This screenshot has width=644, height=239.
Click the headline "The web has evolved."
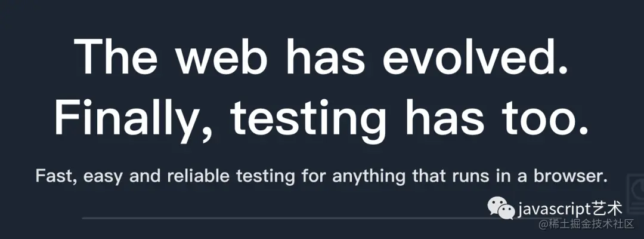coord(322,56)
